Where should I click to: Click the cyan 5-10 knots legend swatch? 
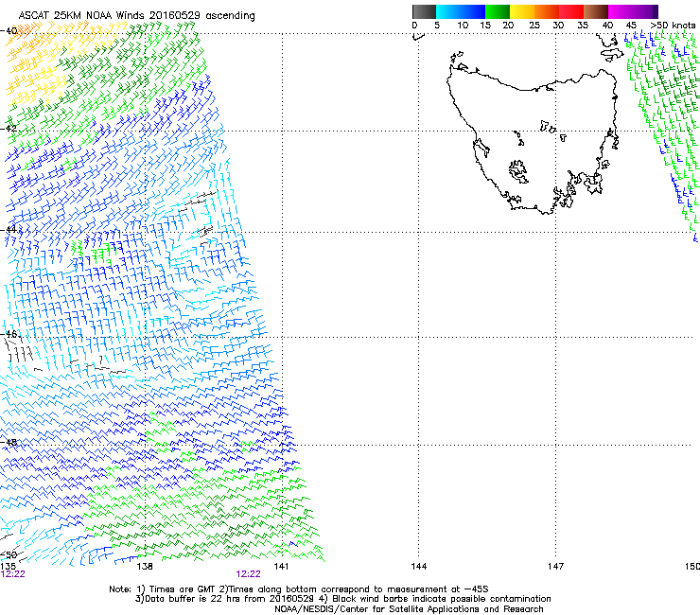(448, 11)
